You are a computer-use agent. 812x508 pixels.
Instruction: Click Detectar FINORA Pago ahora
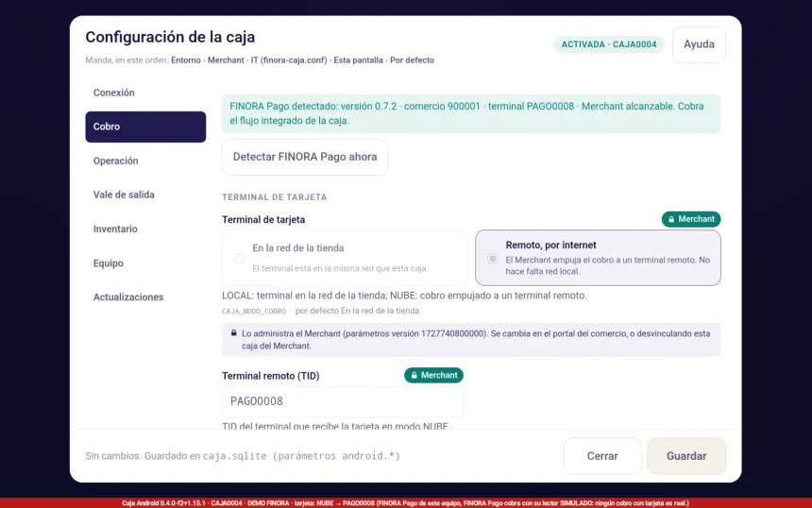[x=304, y=157]
